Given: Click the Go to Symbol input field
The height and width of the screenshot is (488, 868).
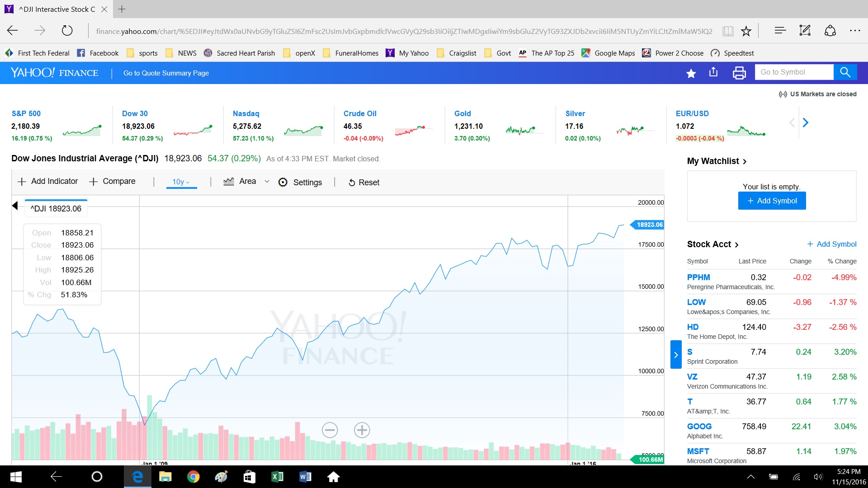Looking at the screenshot, I should pyautogui.click(x=793, y=72).
